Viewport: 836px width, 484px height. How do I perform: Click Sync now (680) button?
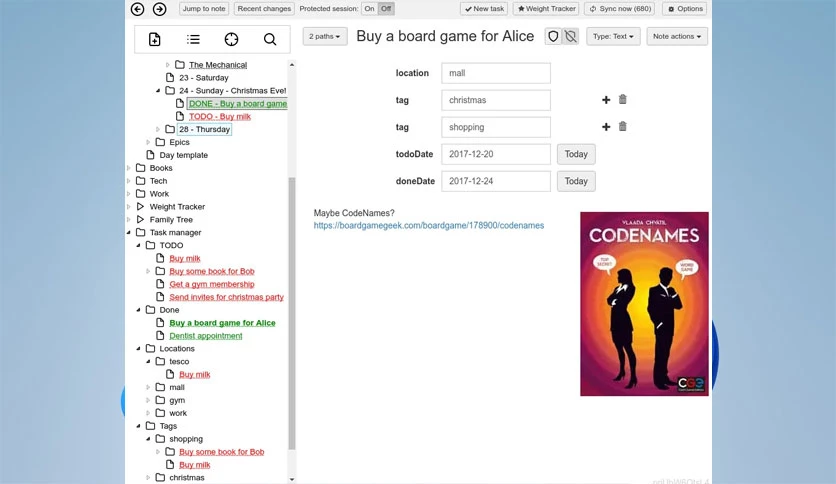coord(620,9)
